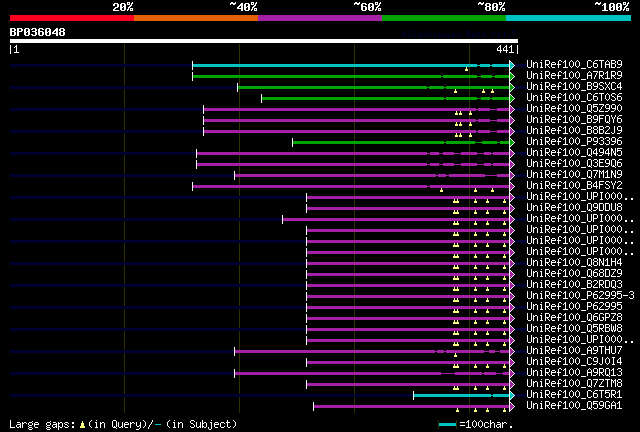
Task: Click the purple alignment bar for UniRef100_B4FSY2
Action: [351, 187]
